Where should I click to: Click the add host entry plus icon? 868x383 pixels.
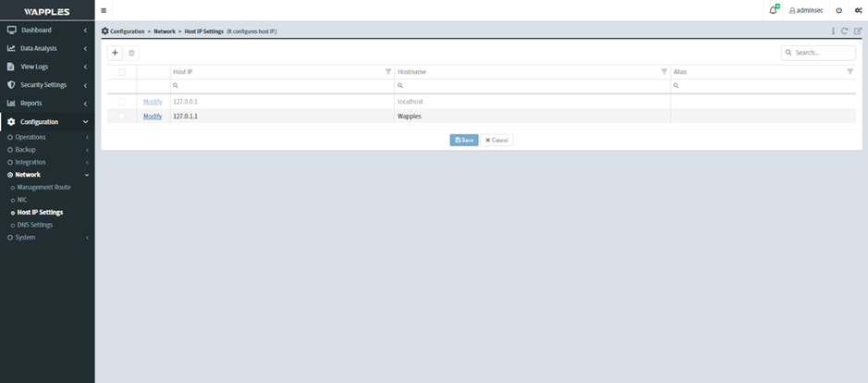click(115, 53)
